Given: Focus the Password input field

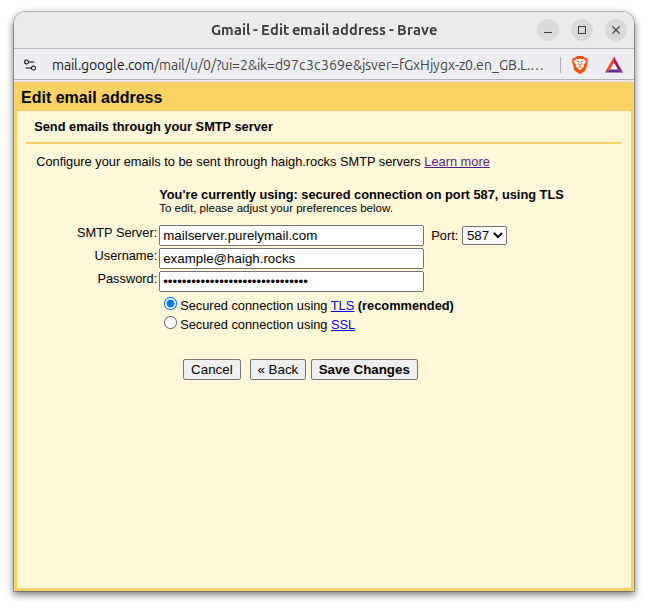Looking at the screenshot, I should [x=291, y=281].
